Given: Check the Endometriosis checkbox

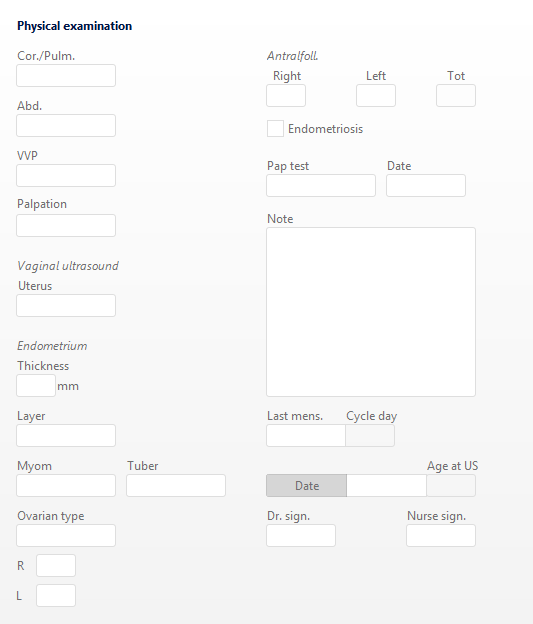Looking at the screenshot, I should 275,129.
